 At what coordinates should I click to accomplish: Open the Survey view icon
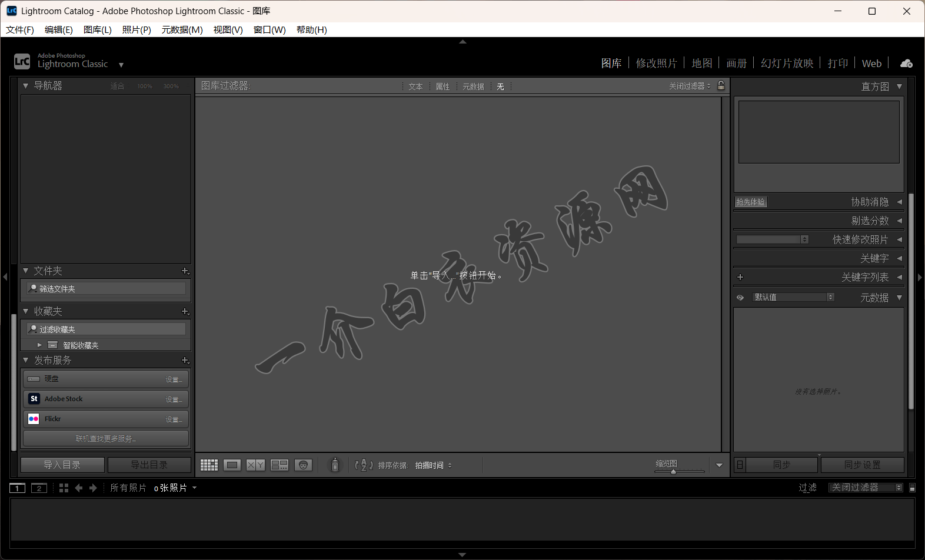pyautogui.click(x=280, y=465)
